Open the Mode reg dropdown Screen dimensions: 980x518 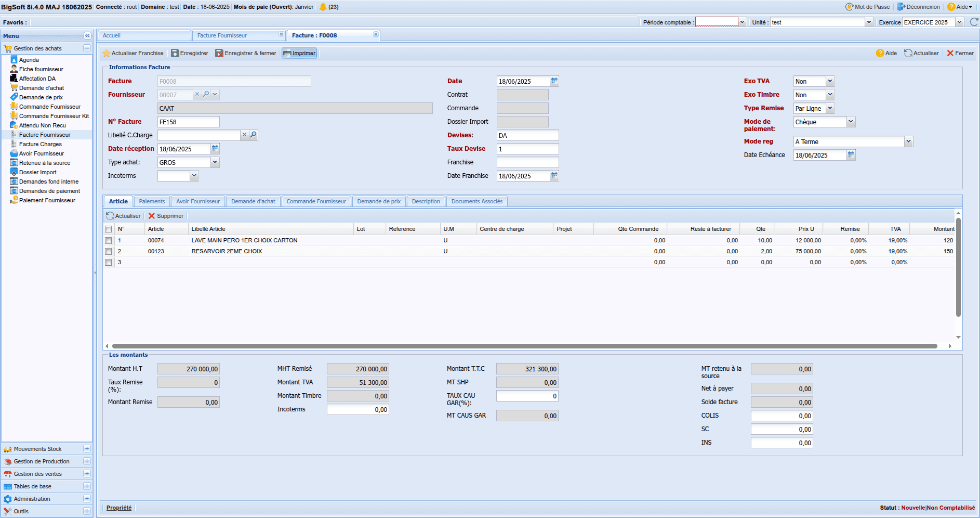(x=908, y=141)
